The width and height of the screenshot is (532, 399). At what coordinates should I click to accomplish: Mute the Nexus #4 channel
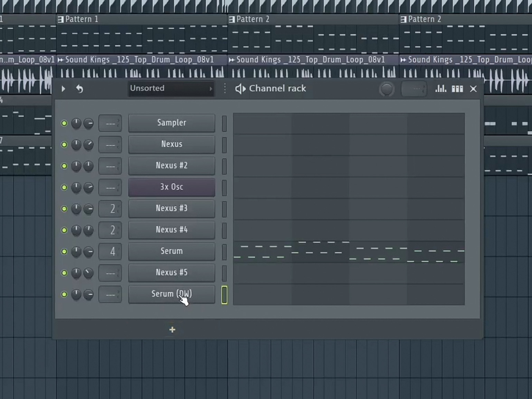click(64, 230)
